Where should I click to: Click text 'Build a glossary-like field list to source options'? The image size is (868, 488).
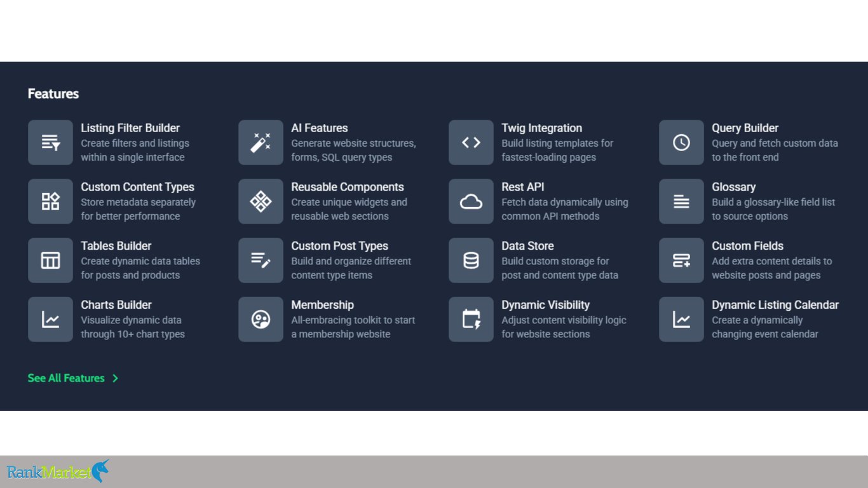click(x=774, y=210)
